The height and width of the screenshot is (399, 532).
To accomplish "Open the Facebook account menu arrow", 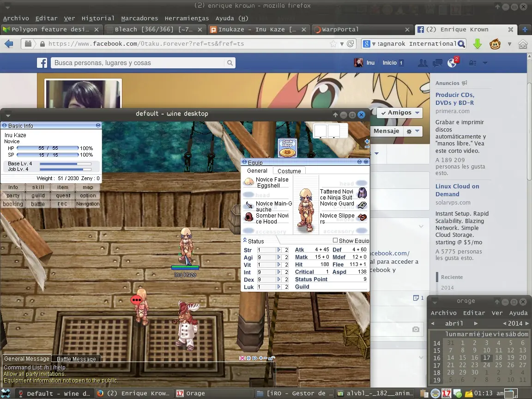I will pyautogui.click(x=485, y=63).
